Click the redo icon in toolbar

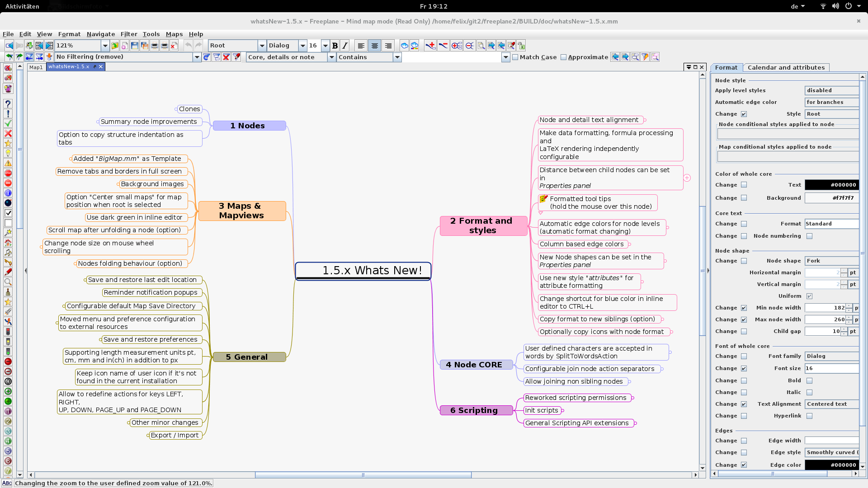pos(200,45)
